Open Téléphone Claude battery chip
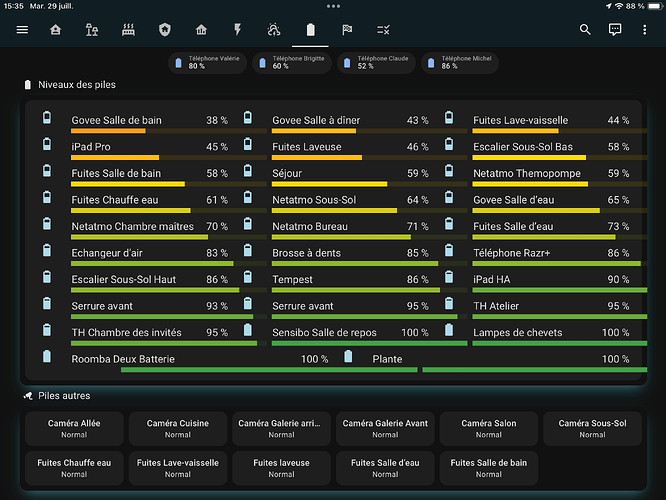 tap(376, 62)
